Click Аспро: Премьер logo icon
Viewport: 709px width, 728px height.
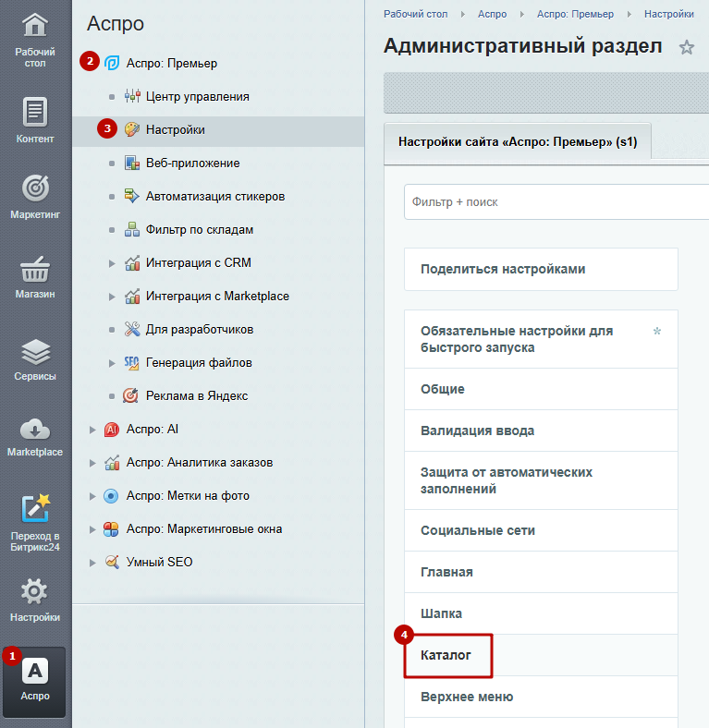pyautogui.click(x=112, y=63)
